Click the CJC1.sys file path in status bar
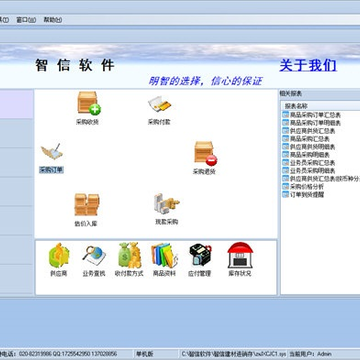 [x=233, y=353]
